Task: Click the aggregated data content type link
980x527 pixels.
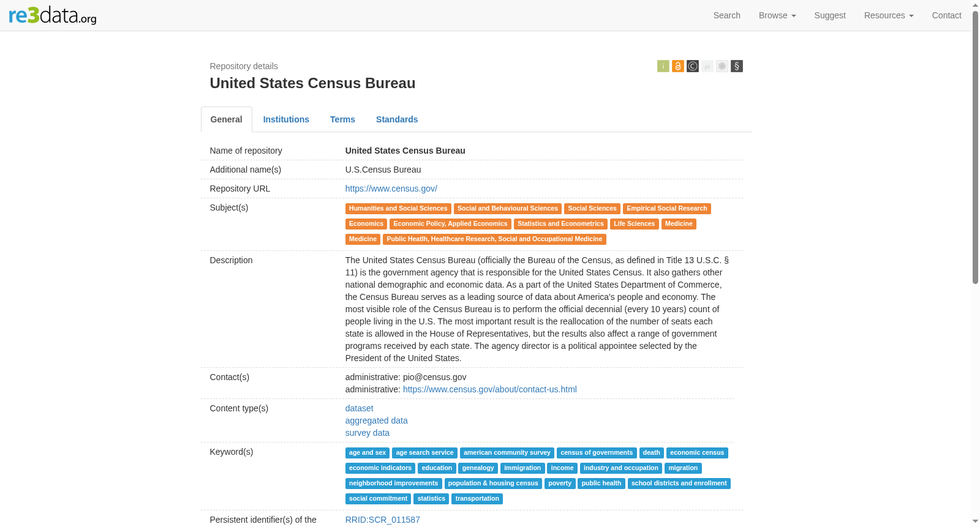Action: pos(377,420)
